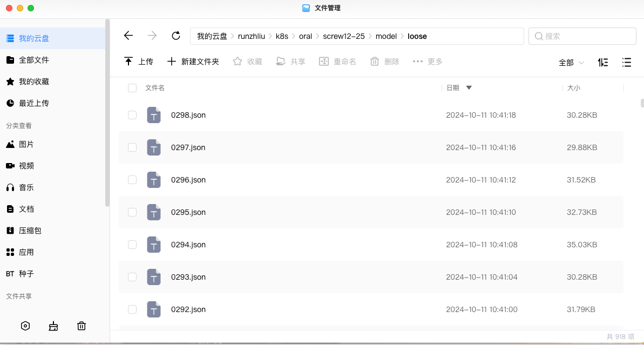Click the file icon of 0292.json
The height and width of the screenshot is (345, 644).
tap(154, 309)
